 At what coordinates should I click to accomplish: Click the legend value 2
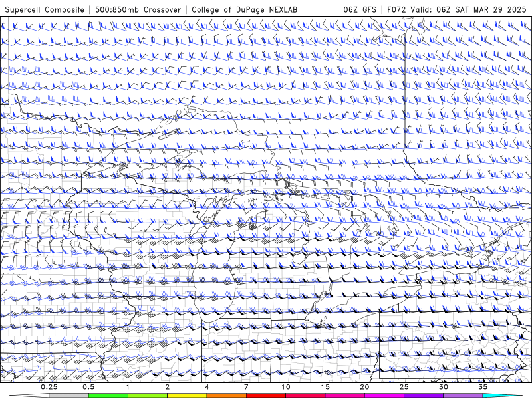168,387
